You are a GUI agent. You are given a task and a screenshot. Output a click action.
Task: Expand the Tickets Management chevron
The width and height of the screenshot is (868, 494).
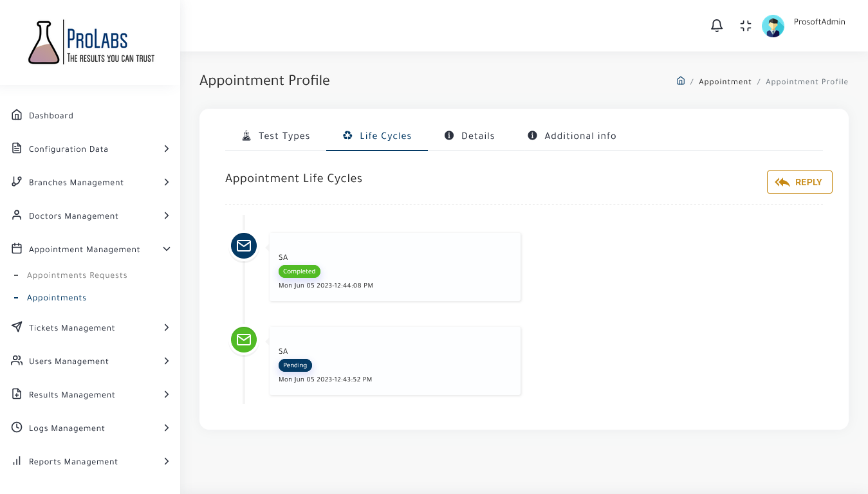point(167,327)
